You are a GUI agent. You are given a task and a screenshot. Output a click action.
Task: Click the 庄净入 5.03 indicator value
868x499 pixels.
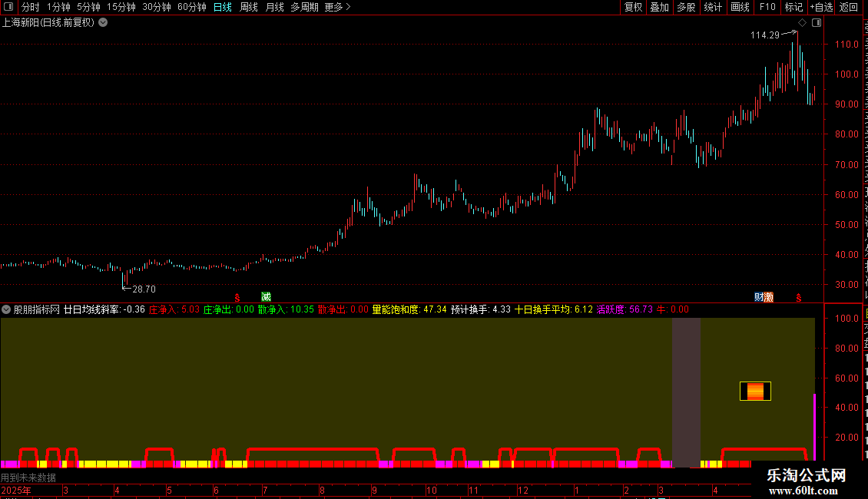coord(174,310)
